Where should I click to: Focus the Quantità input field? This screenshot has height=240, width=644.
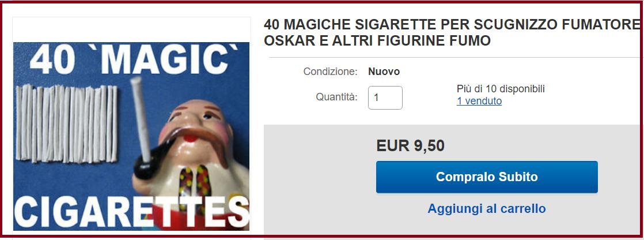click(385, 97)
